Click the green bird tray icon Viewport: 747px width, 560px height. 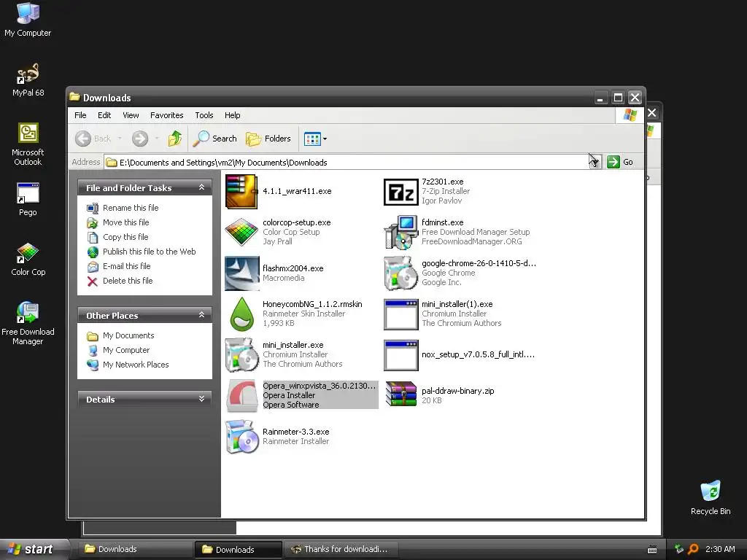(679, 549)
